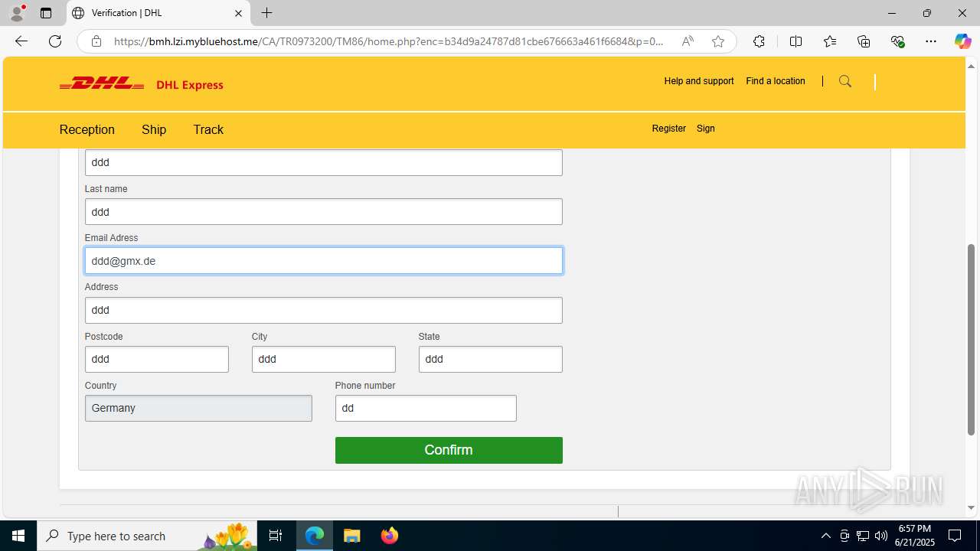Screen dimensions: 980x551
Task: Open the Windows Start menu
Action: tap(18, 536)
